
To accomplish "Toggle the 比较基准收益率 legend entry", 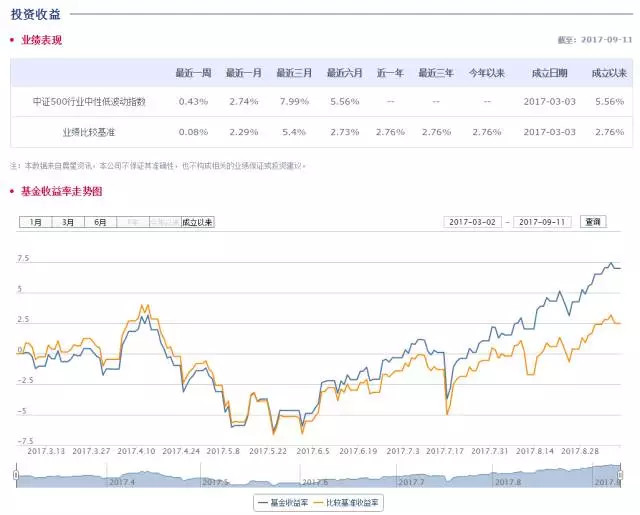I will pos(347,503).
